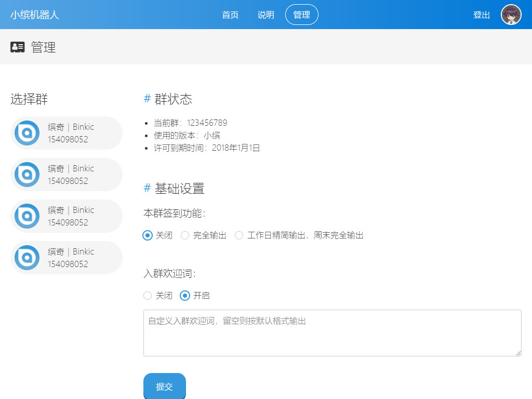This screenshot has height=399, width=532.
Task: Select the third group's avatar icon in 选择群
Action: (x=27, y=216)
